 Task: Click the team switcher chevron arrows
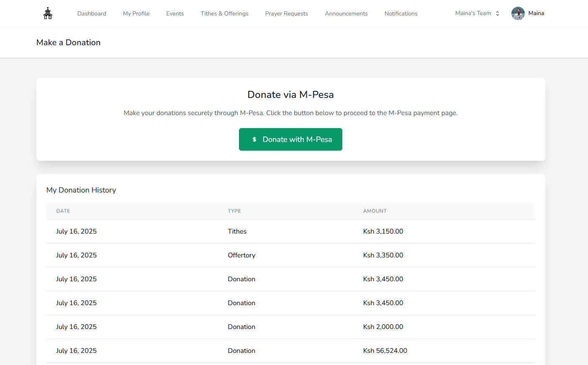498,13
